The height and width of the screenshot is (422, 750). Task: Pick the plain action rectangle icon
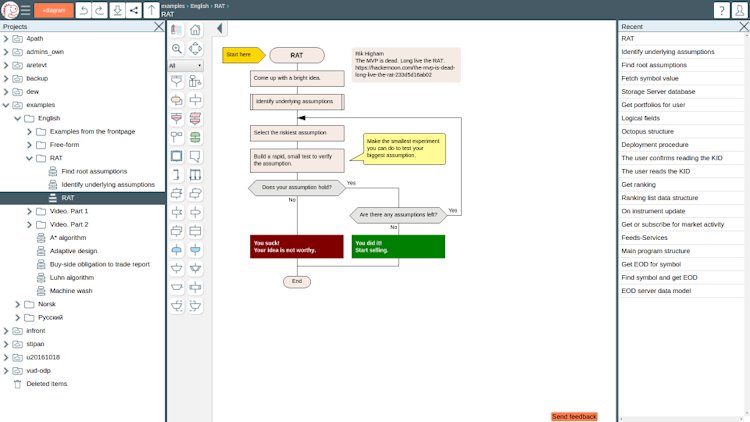[x=195, y=100]
